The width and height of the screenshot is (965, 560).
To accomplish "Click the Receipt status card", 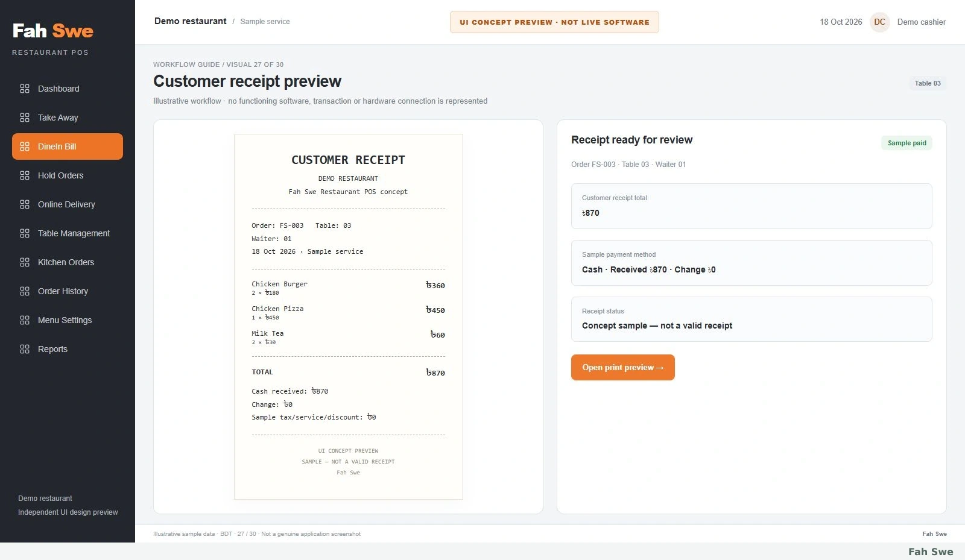I will (751, 319).
